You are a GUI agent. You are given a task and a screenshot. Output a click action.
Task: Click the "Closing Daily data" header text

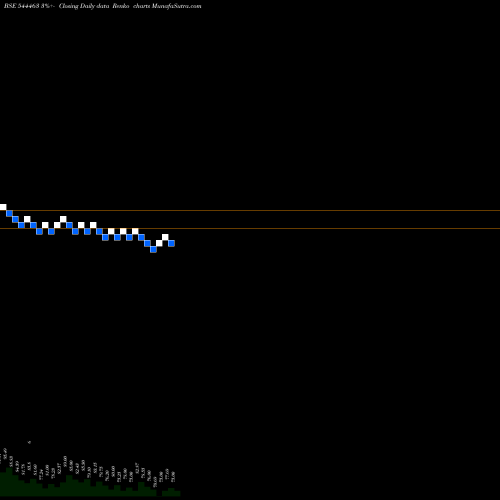tap(84, 6)
